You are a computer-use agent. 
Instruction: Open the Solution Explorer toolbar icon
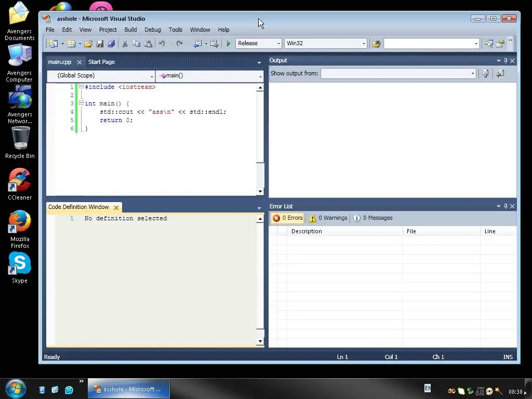tap(488, 44)
